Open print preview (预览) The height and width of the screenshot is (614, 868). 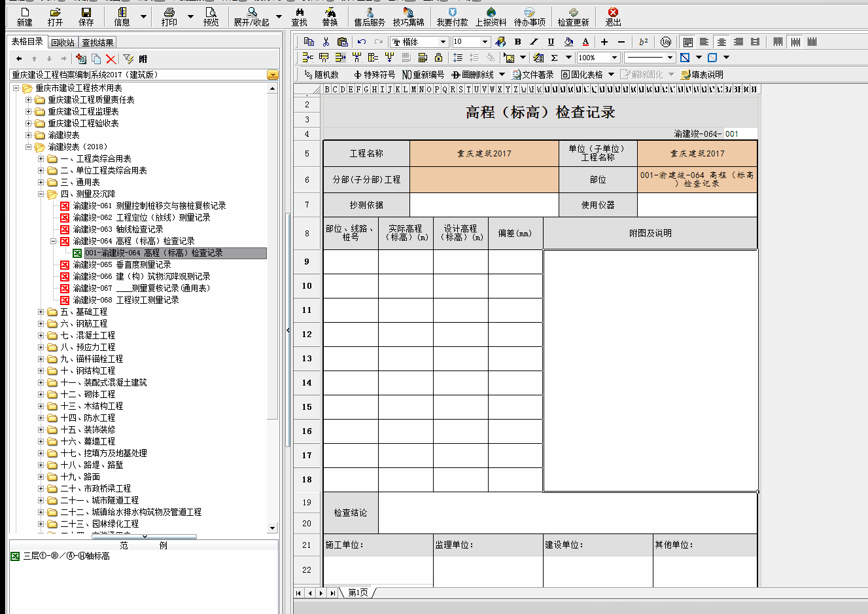(x=211, y=16)
